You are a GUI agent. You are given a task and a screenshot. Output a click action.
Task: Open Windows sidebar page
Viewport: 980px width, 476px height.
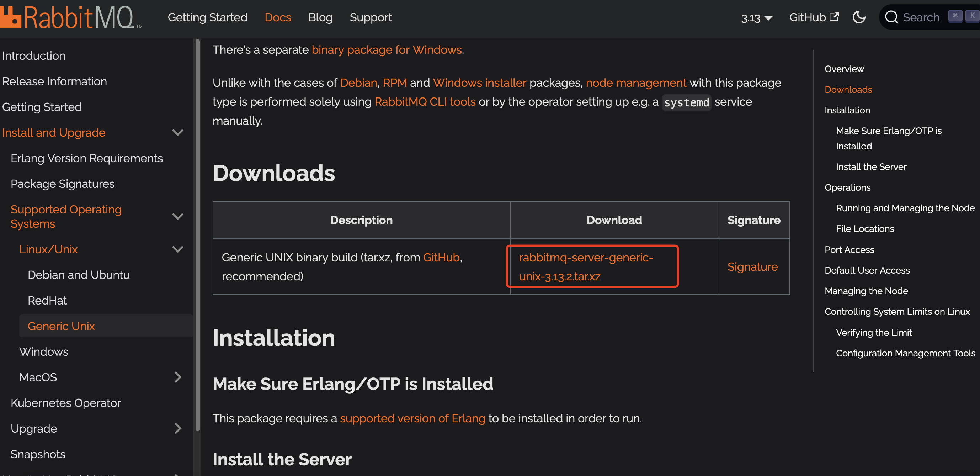[44, 351]
